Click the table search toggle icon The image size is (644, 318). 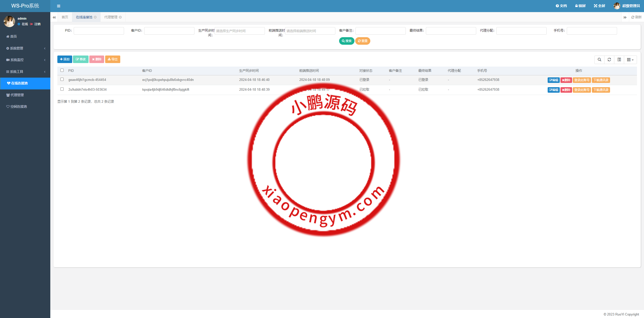(599, 60)
